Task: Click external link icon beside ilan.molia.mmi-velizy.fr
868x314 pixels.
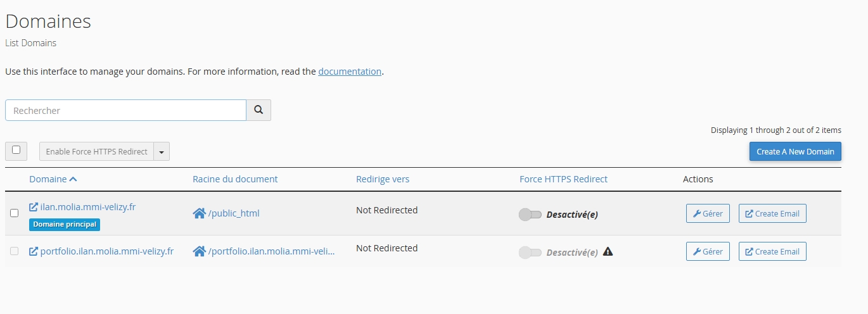Action: point(34,207)
